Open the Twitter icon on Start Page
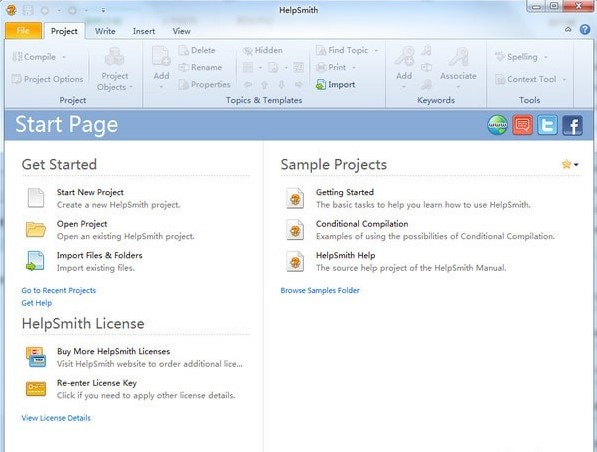This screenshot has width=597, height=452. [x=548, y=125]
